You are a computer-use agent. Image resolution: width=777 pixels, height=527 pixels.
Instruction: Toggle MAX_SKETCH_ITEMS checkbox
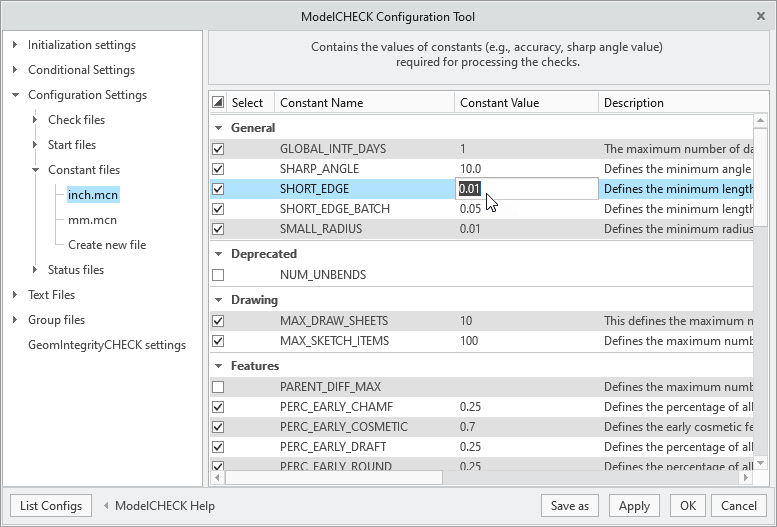pos(218,341)
